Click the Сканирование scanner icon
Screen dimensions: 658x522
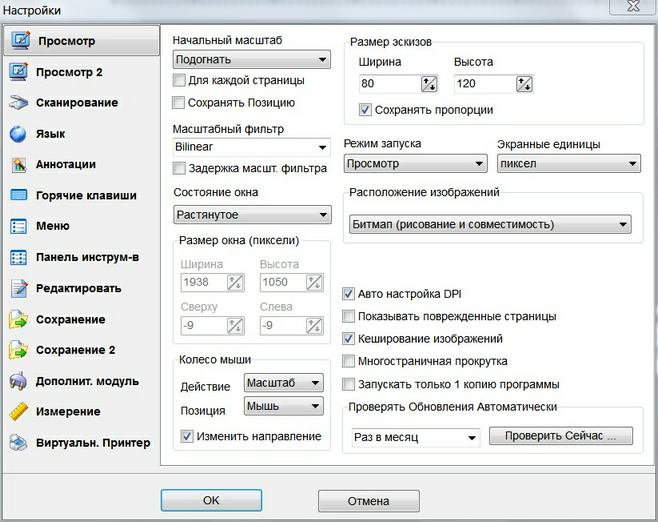(x=18, y=102)
